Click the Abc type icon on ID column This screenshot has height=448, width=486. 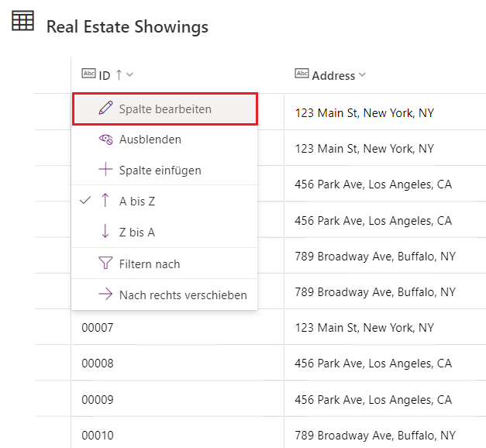(x=88, y=74)
